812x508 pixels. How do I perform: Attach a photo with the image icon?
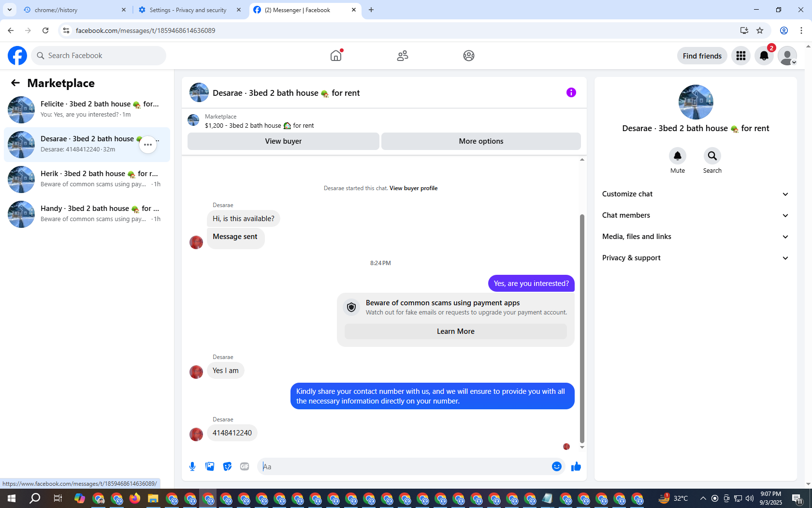tap(210, 466)
